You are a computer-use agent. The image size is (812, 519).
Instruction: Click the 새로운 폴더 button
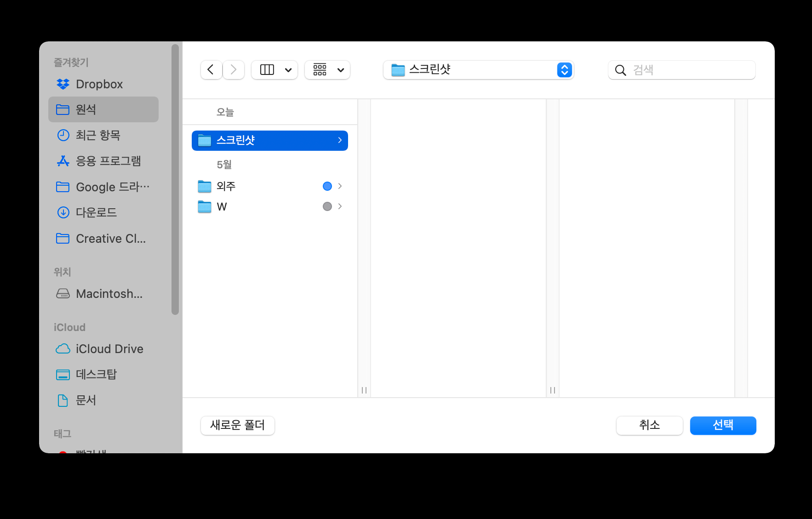tap(238, 425)
